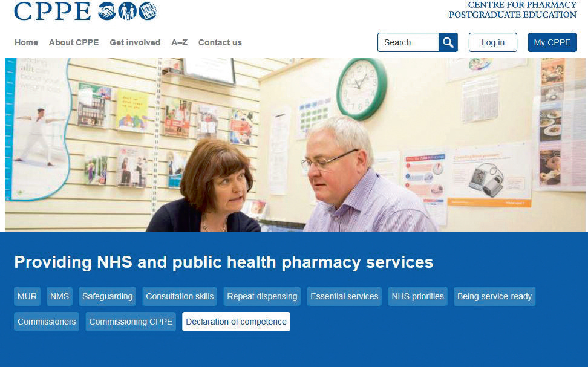Image resolution: width=588 pixels, height=367 pixels.
Task: Open the Home menu item
Action: tap(26, 42)
